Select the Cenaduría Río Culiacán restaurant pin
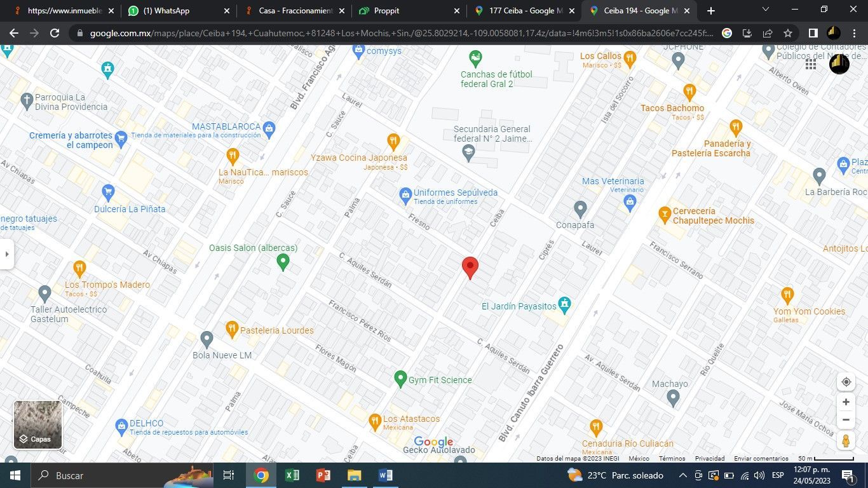Screen dimensions: 868x488 point(596,428)
